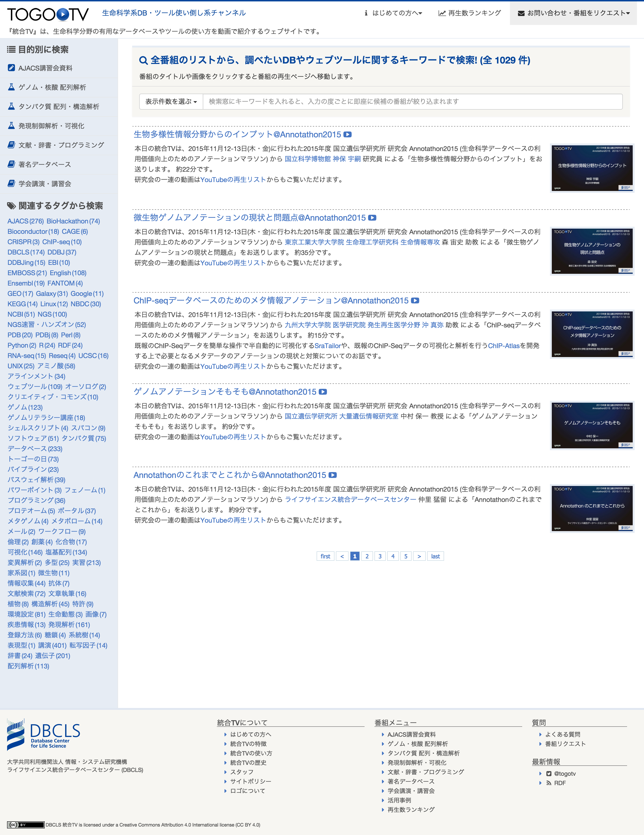Click the RSS icon beside RDF in footer
Viewport: 644px width, 835px height.
[549, 783]
